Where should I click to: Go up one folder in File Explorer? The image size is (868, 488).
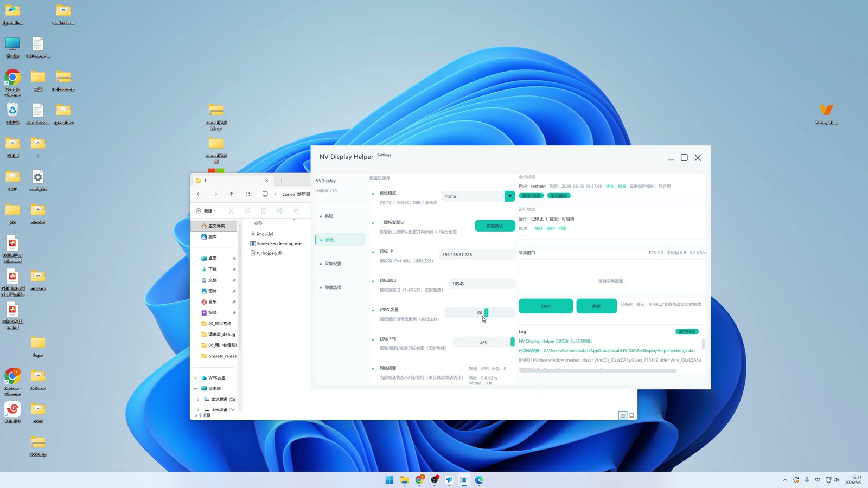232,194
